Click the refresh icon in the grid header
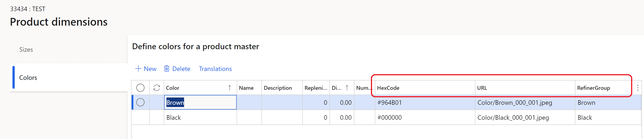This screenshot has width=644, height=139. click(156, 88)
